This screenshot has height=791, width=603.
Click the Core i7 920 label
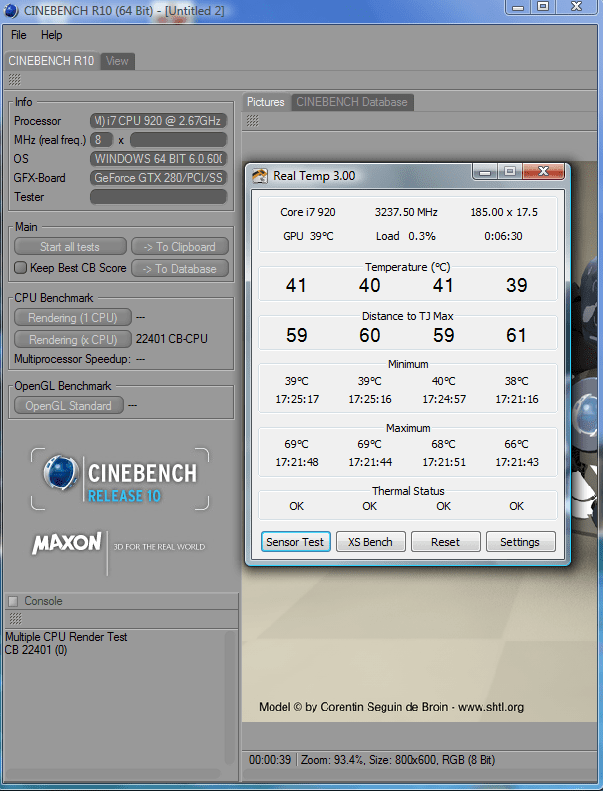(x=308, y=212)
